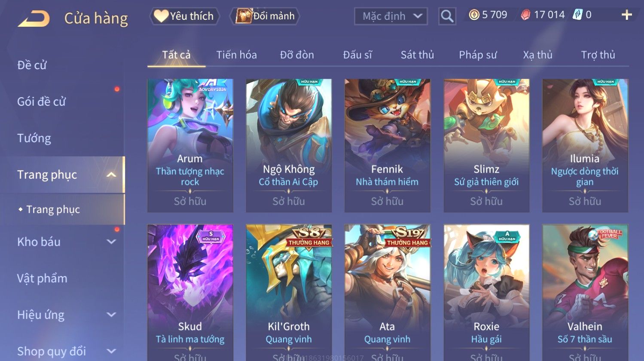
Task: Switch to the Sát thủ tab
Action: pos(417,55)
